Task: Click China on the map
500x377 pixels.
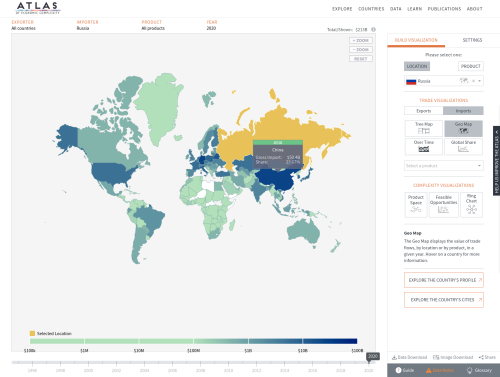Action: [x=277, y=180]
